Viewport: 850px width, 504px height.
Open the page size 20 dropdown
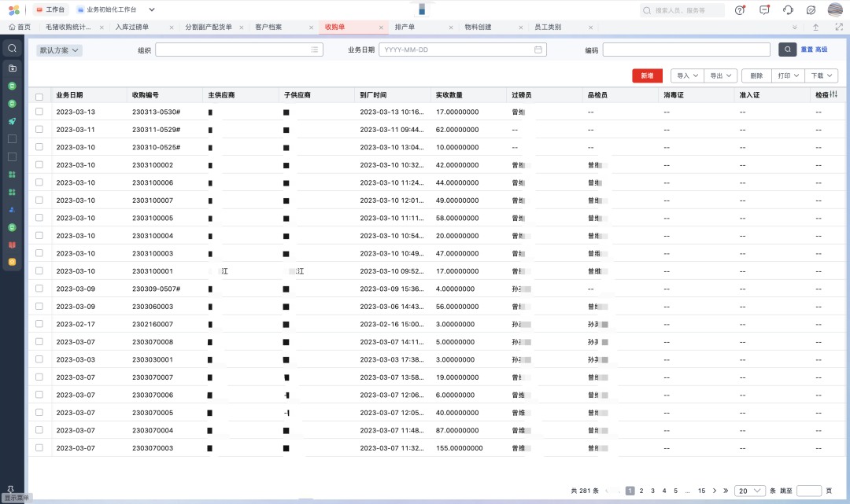click(x=750, y=491)
